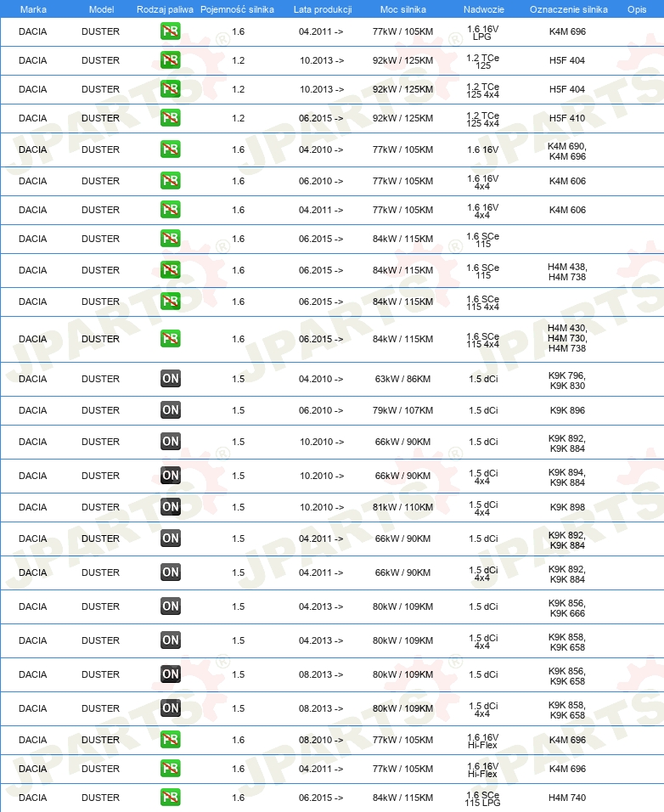This screenshot has width=664, height=812.
Task: Click 06.2015 -> date in H5F 410 row
Action: pos(321,118)
